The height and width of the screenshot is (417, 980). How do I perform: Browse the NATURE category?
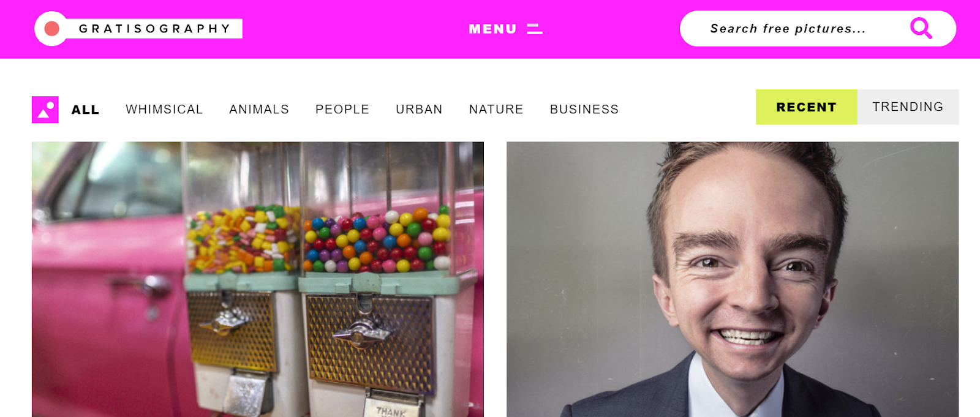[496, 109]
